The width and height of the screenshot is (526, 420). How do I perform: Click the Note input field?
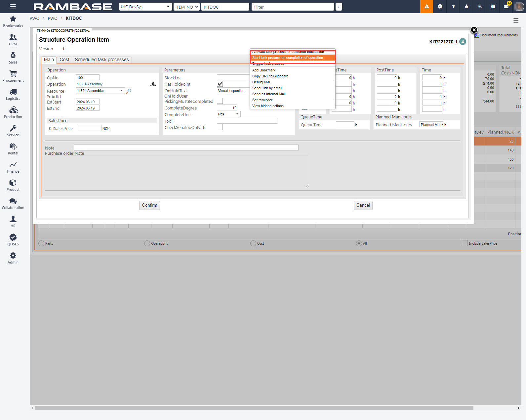(x=186, y=147)
